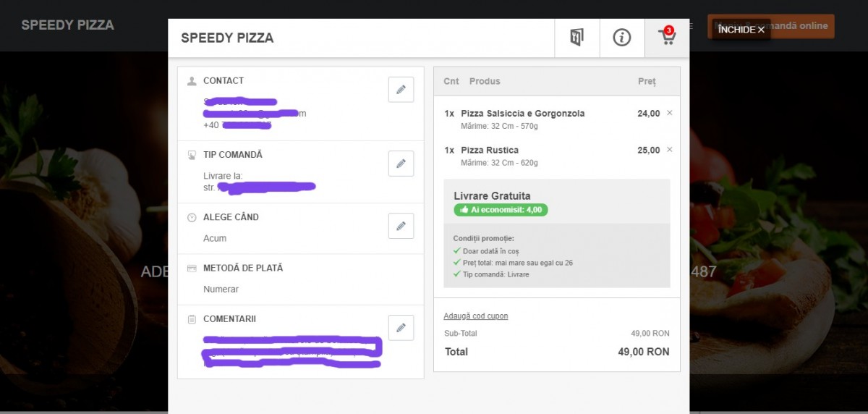Select the Pizza Rustica product name
Viewport: 868px width, 414px height.
tap(490, 150)
